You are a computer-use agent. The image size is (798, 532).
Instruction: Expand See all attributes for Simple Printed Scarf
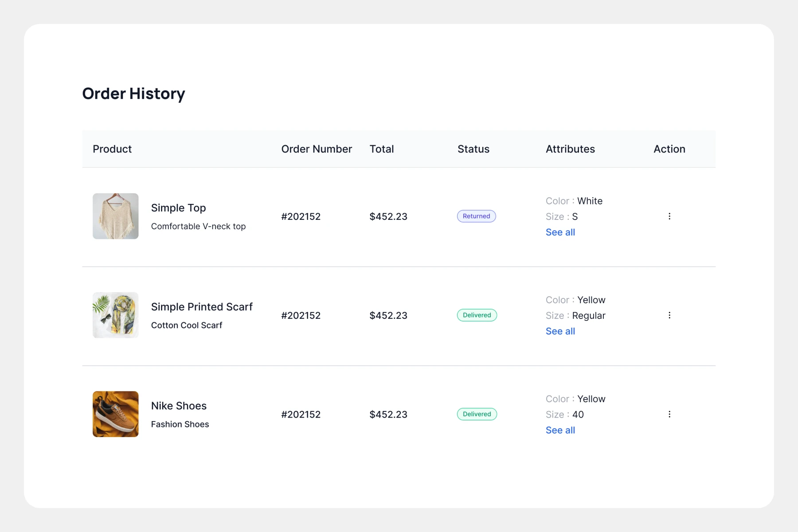pyautogui.click(x=560, y=331)
